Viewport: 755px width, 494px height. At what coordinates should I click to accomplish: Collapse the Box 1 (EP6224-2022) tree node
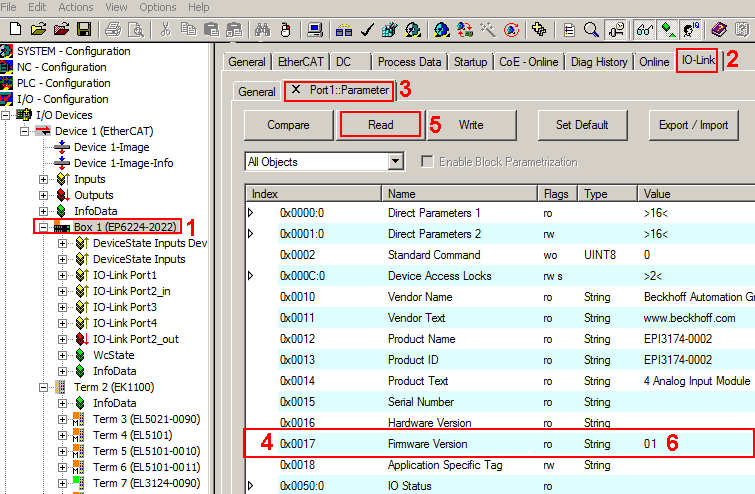(x=43, y=227)
